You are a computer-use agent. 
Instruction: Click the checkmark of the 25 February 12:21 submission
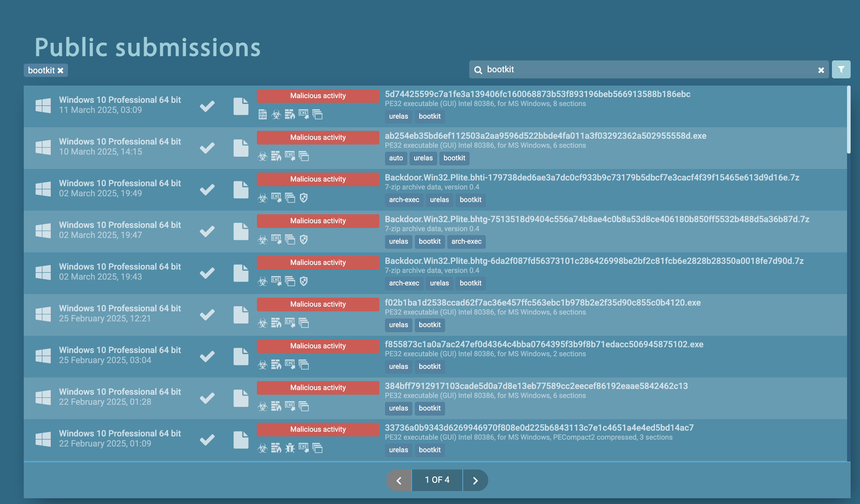click(207, 314)
